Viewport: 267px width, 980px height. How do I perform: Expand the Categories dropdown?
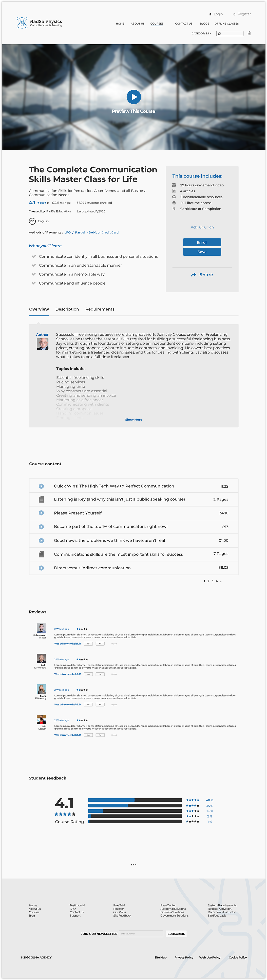pos(201,33)
